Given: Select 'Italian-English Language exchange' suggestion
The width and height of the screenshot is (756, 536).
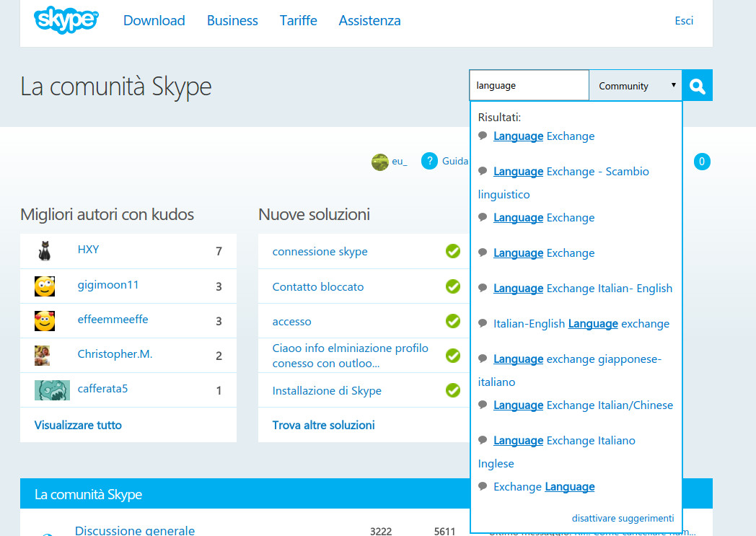Looking at the screenshot, I should click(x=581, y=324).
